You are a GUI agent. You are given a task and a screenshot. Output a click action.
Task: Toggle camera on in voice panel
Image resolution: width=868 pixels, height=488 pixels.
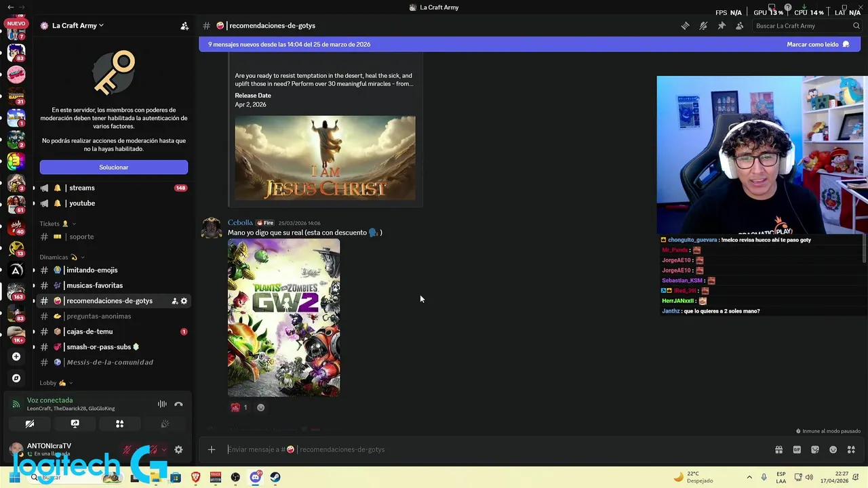point(30,424)
